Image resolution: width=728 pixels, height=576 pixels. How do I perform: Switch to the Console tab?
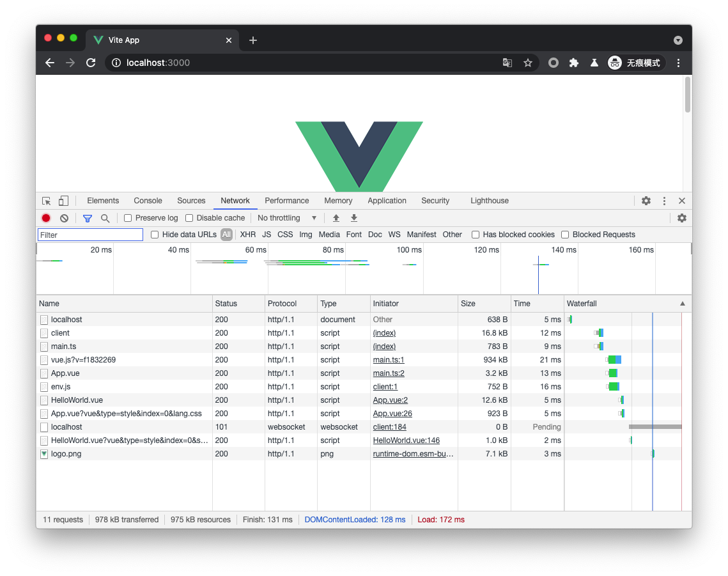[148, 201]
